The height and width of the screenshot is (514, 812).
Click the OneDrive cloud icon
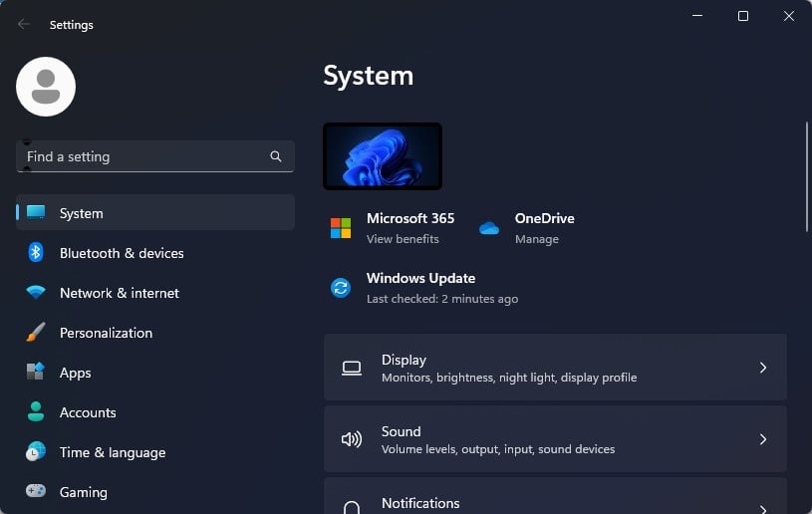(489, 228)
